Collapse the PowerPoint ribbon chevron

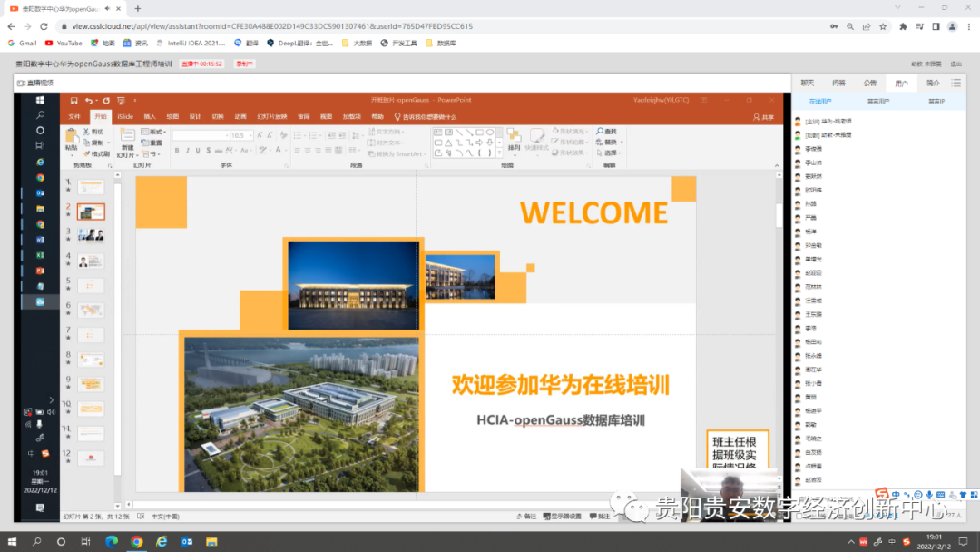777,165
